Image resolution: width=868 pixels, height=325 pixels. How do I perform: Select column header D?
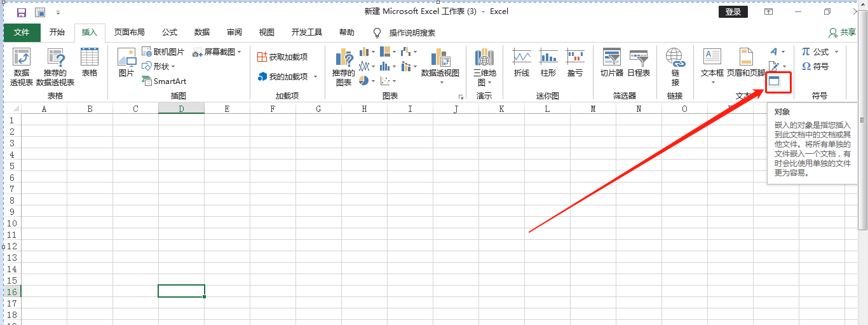pyautogui.click(x=181, y=109)
